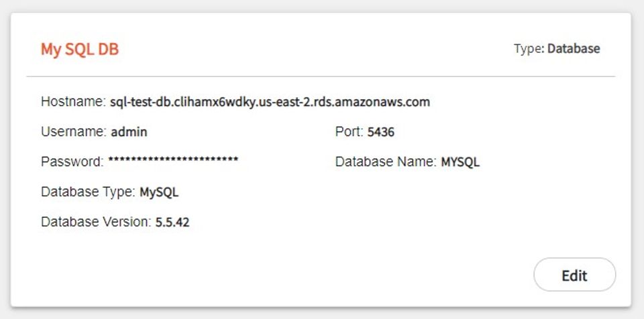Image resolution: width=644 pixels, height=319 pixels.
Task: Click the empty area left of Edit
Action: [335, 275]
